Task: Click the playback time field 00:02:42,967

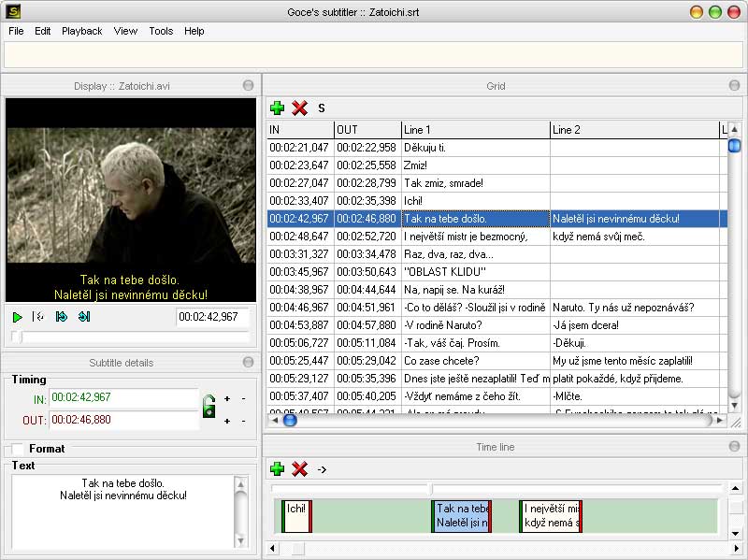Action: pos(213,317)
